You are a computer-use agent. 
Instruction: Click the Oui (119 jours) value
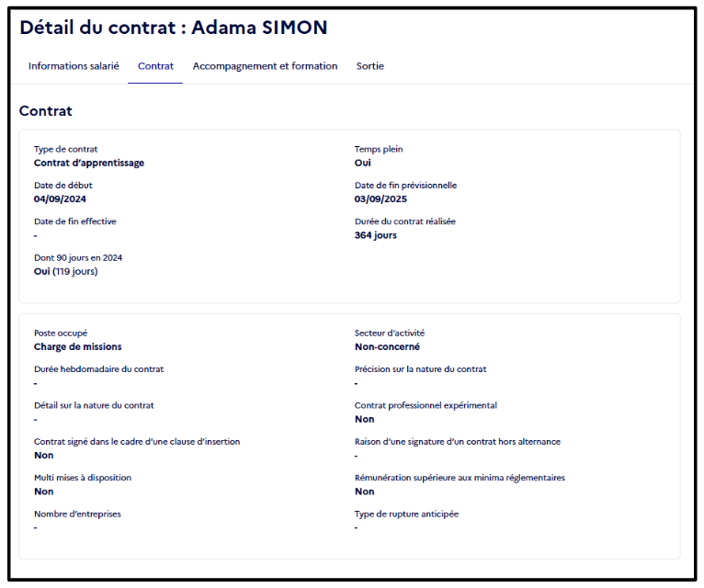(65, 272)
